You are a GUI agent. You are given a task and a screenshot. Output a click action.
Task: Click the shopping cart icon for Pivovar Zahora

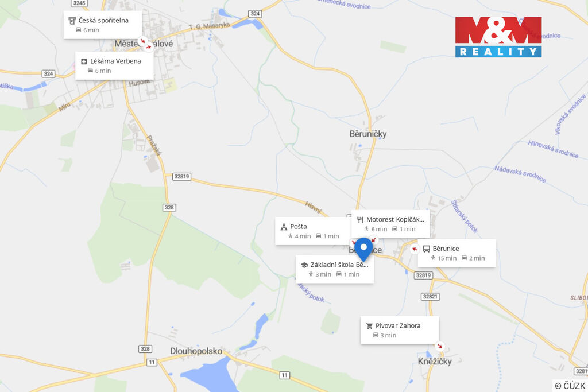coord(369,326)
